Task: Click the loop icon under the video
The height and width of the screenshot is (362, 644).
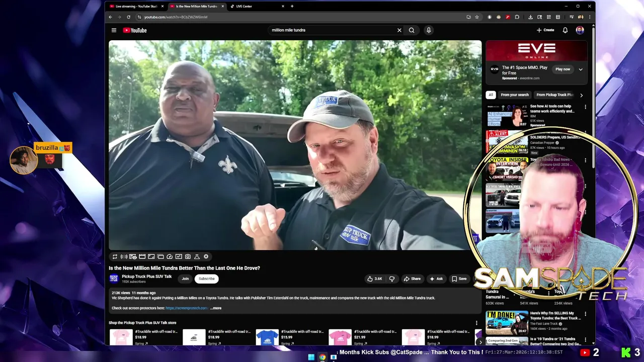Action: tap(115, 256)
